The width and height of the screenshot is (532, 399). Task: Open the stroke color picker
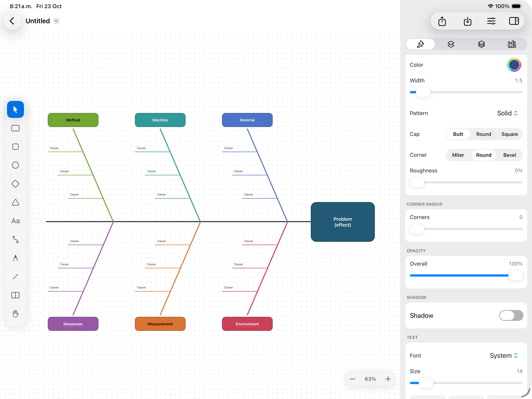pyautogui.click(x=514, y=65)
